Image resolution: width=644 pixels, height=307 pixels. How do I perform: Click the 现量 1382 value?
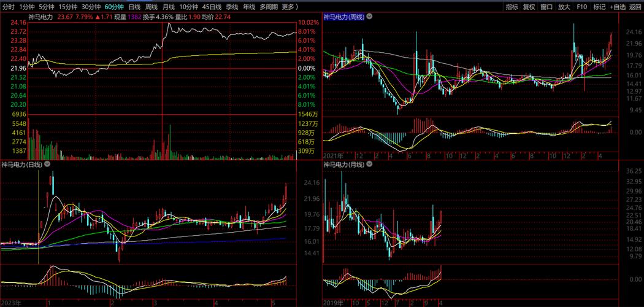click(128, 17)
